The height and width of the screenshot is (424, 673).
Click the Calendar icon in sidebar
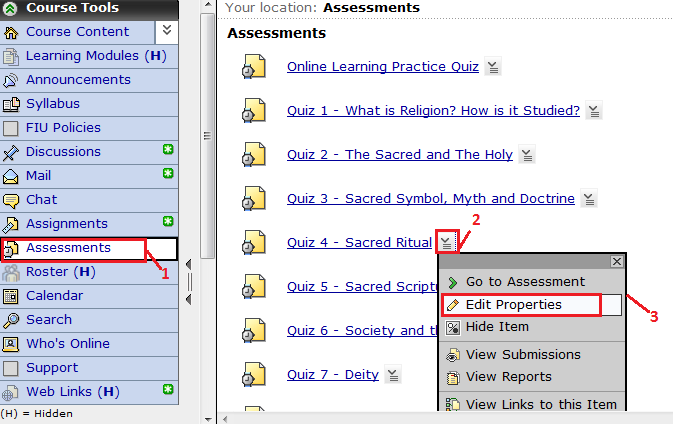click(x=11, y=296)
